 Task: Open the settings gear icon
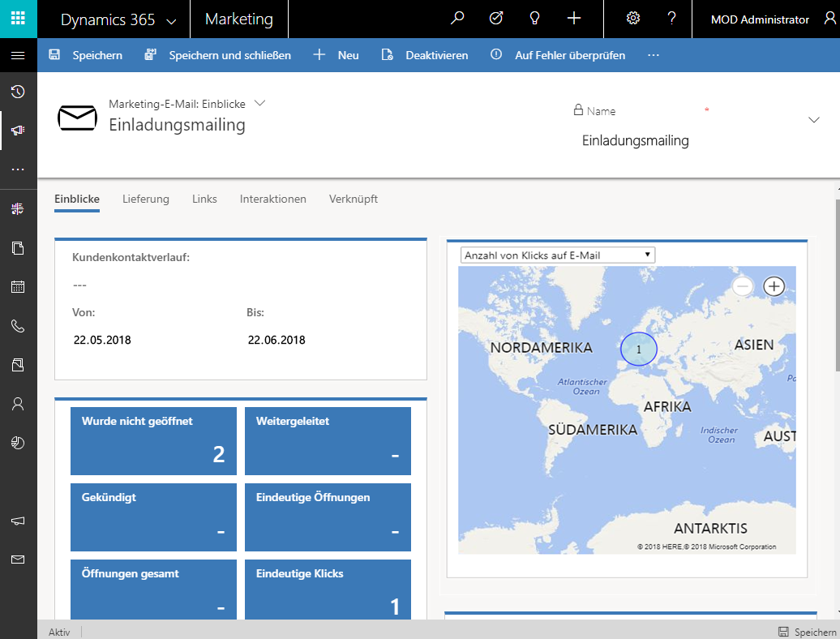633,19
